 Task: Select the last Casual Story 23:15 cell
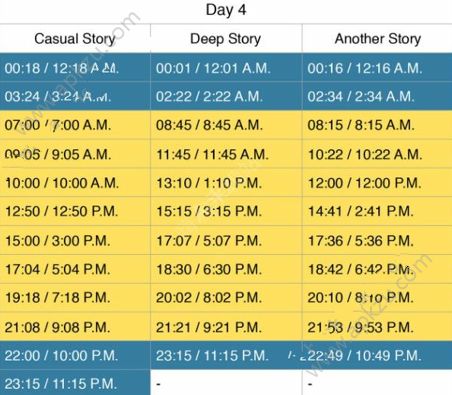click(75, 383)
